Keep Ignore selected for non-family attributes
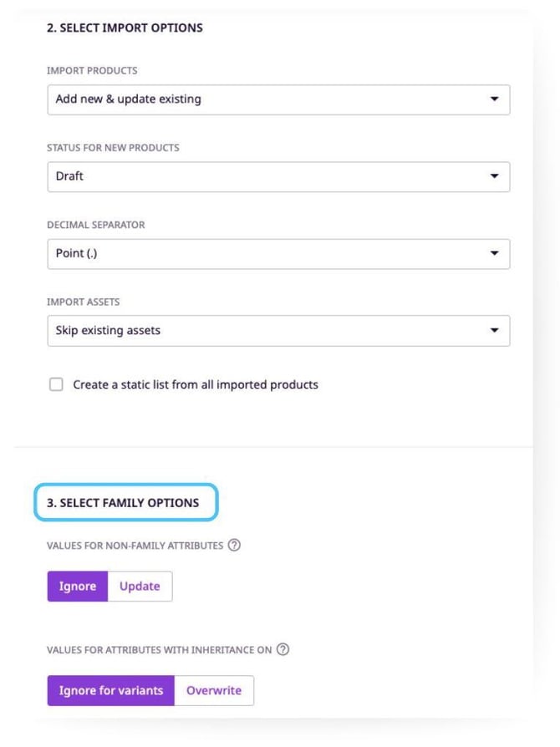560x747 pixels. click(77, 586)
